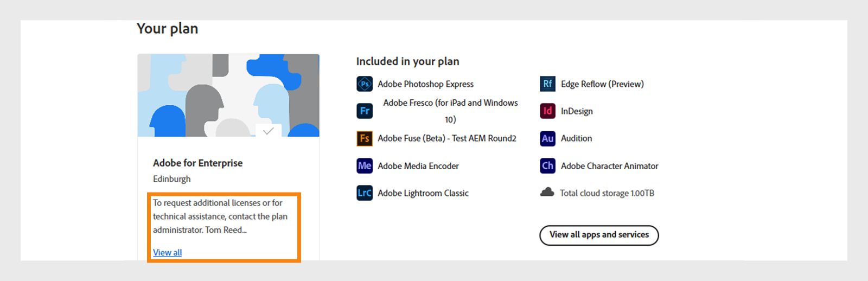
Task: Click the Adobe Media Encoder icon
Action: click(x=365, y=166)
